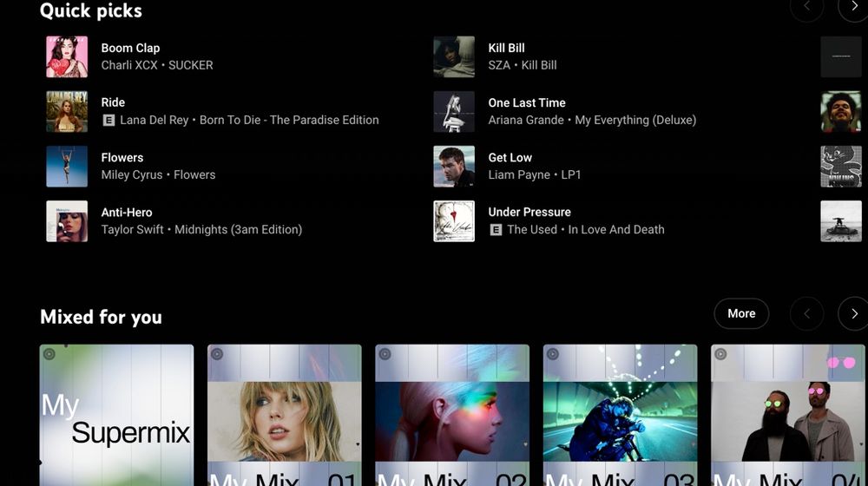868x486 pixels.
Task: Select the song title Kill Bill
Action: (506, 48)
